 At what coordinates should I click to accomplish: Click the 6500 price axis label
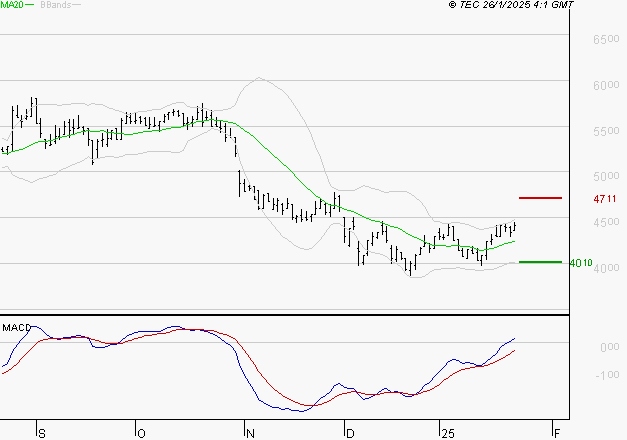(x=606, y=39)
